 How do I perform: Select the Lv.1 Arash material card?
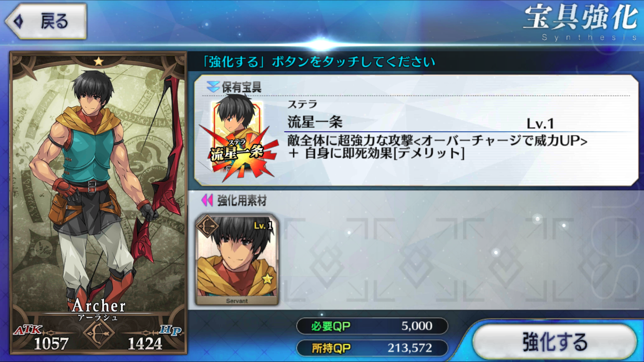(237, 260)
